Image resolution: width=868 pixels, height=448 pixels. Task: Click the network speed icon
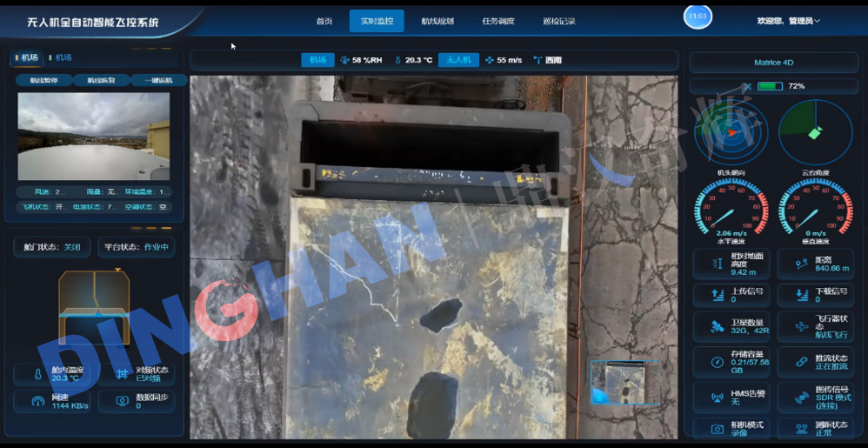click(x=37, y=402)
